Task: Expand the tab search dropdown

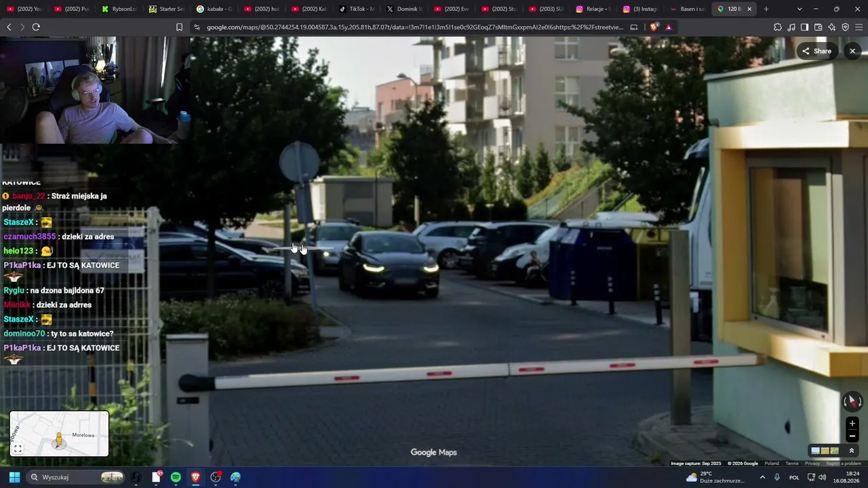Action: point(800,9)
